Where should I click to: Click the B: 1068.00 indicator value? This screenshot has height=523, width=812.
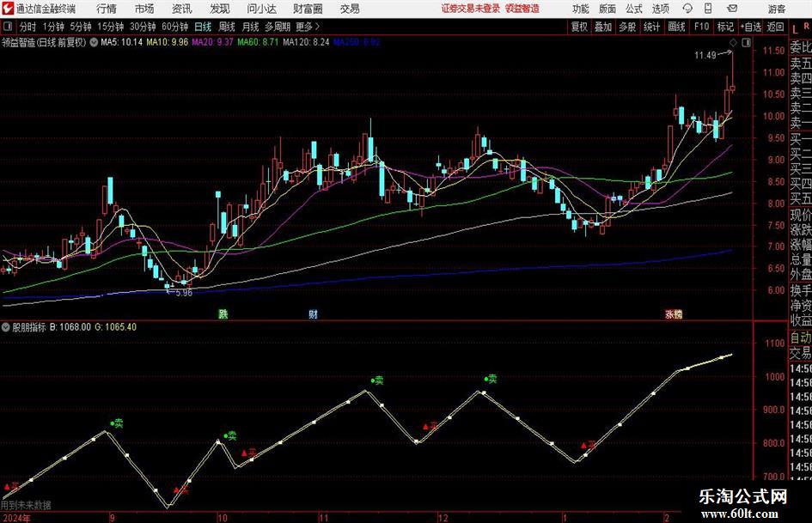70,327
